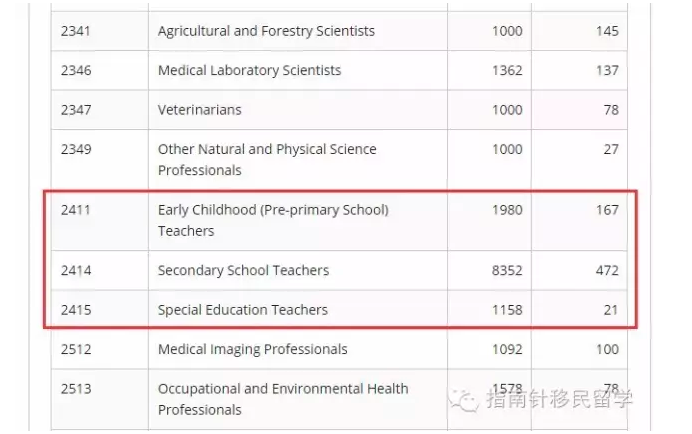This screenshot has height=434, width=692.
Task: Click the value 27 in row 2349
Action: [611, 149]
